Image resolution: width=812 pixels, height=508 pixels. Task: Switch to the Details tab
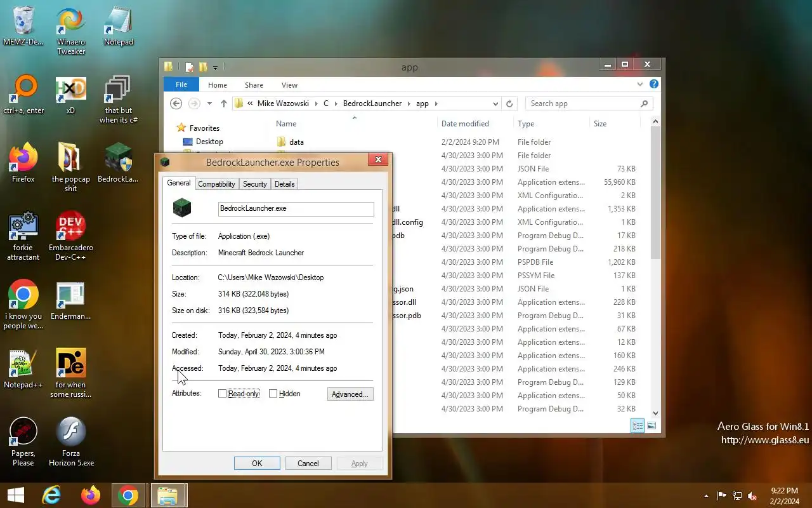click(284, 184)
